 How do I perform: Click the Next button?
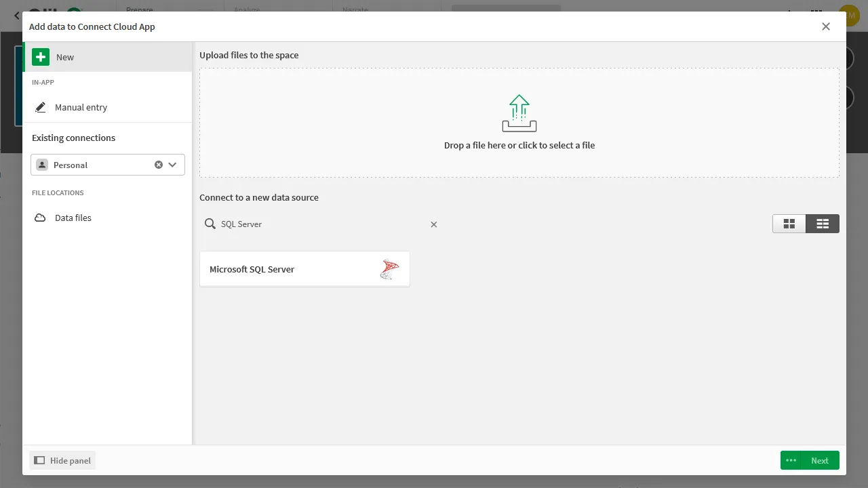819,460
